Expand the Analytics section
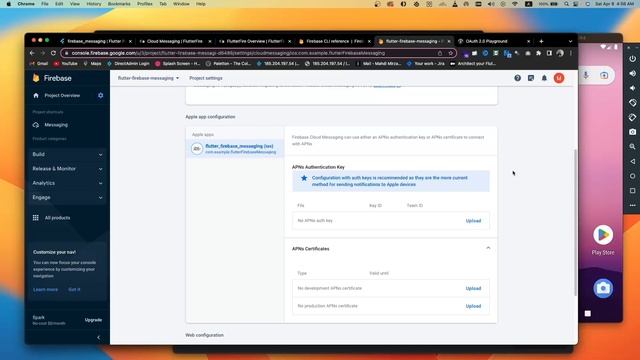640x360 pixels. [67, 183]
